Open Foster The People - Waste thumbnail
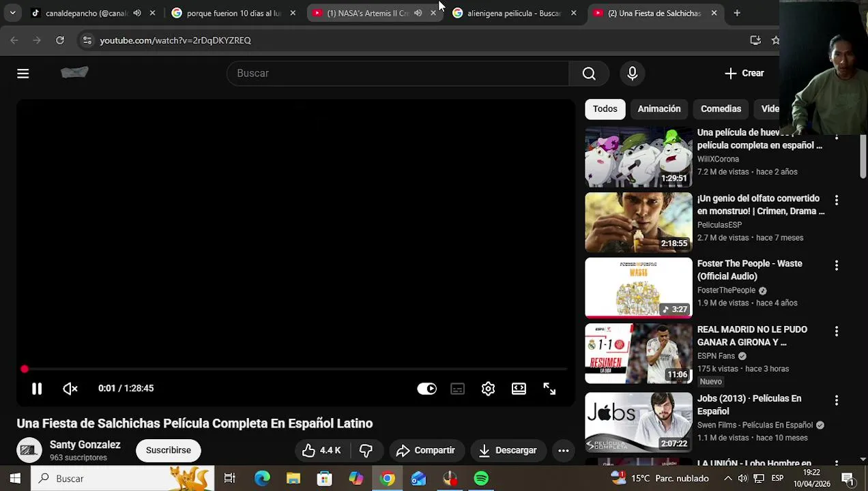Viewport: 868px width, 491px height. click(639, 288)
